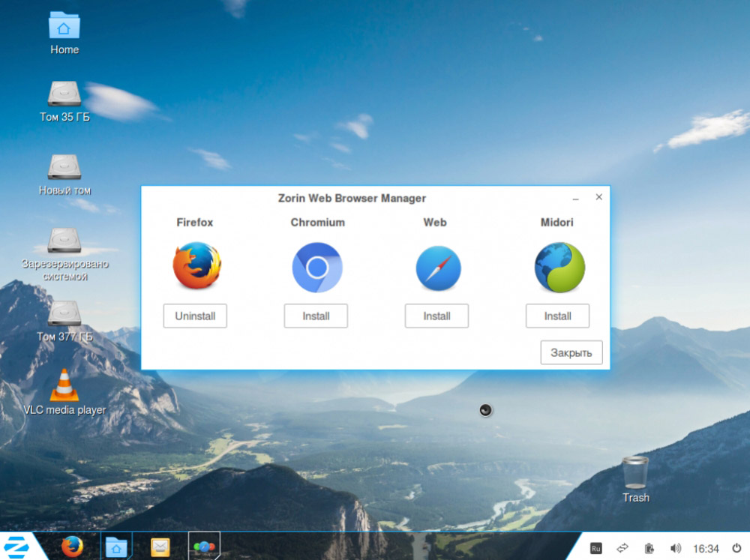Click the Firefox browser logo in the manager
Viewport: 750px width, 560px height.
click(x=197, y=265)
